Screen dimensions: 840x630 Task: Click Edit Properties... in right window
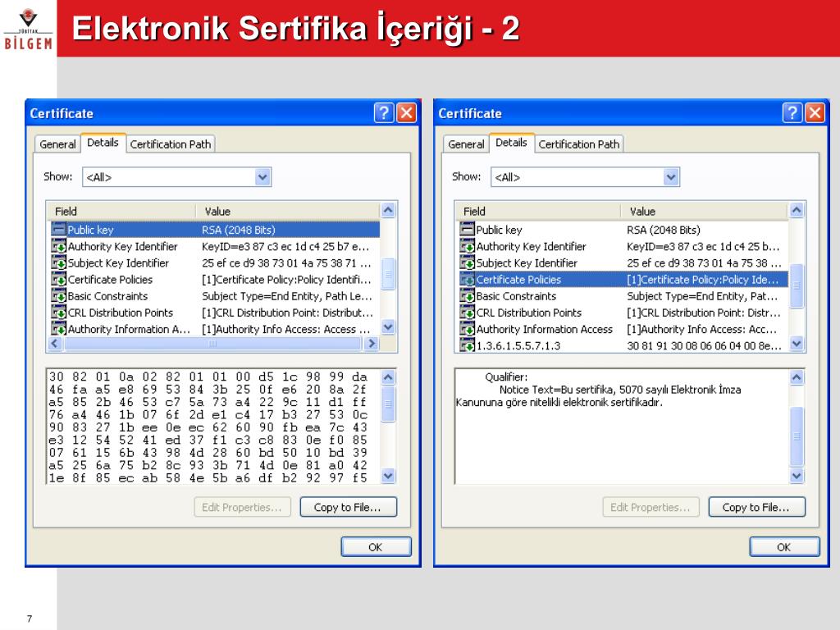tap(651, 507)
